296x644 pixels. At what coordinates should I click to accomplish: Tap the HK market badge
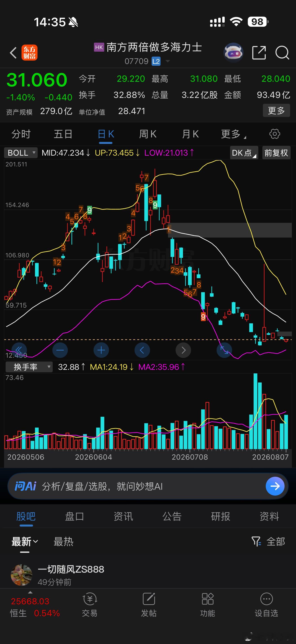point(99,47)
